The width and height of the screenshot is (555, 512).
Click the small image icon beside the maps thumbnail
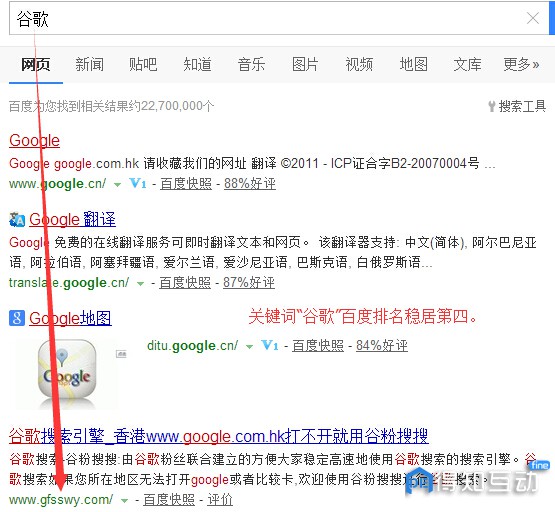tap(121, 354)
